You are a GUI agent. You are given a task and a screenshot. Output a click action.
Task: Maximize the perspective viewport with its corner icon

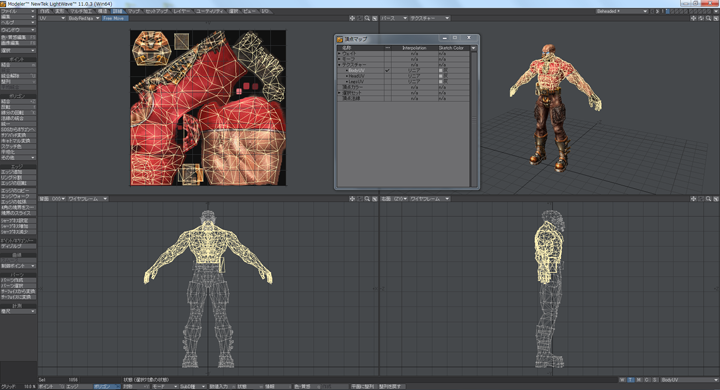click(716, 18)
